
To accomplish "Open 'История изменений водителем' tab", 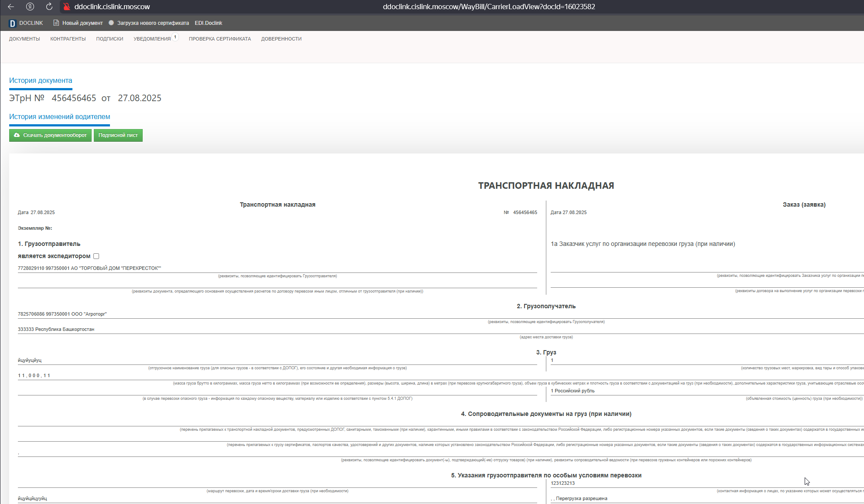I will (x=59, y=117).
